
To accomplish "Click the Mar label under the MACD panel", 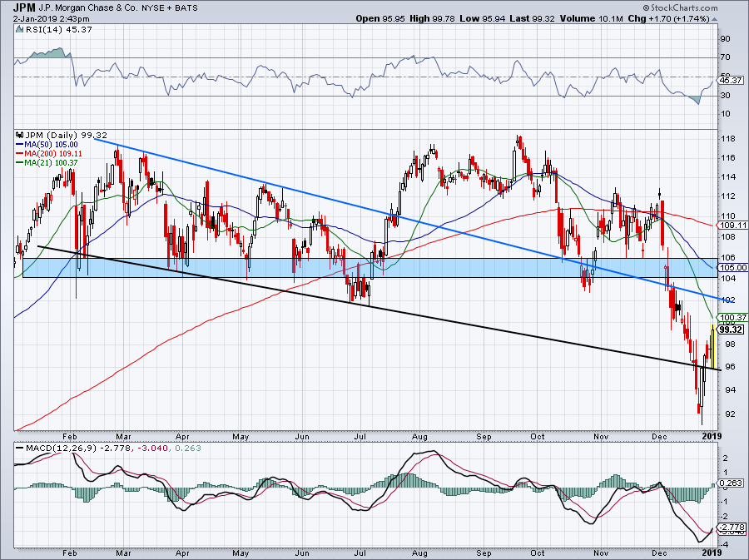I will (123, 553).
